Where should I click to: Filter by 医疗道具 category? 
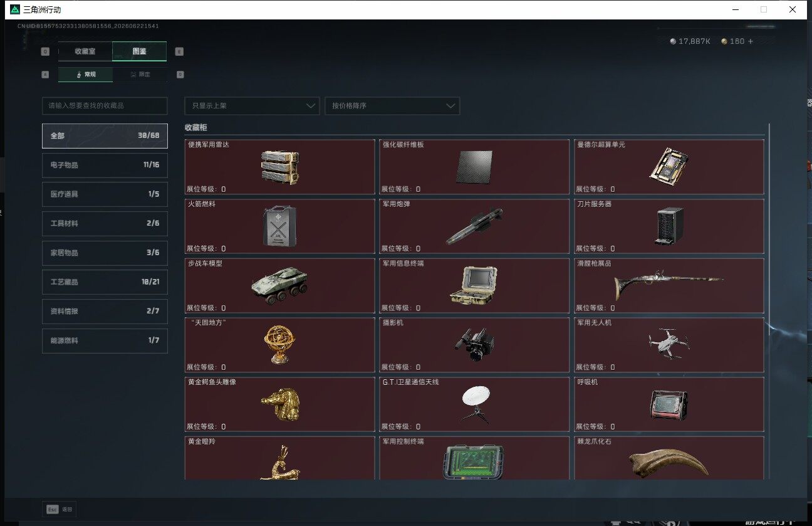pos(105,194)
